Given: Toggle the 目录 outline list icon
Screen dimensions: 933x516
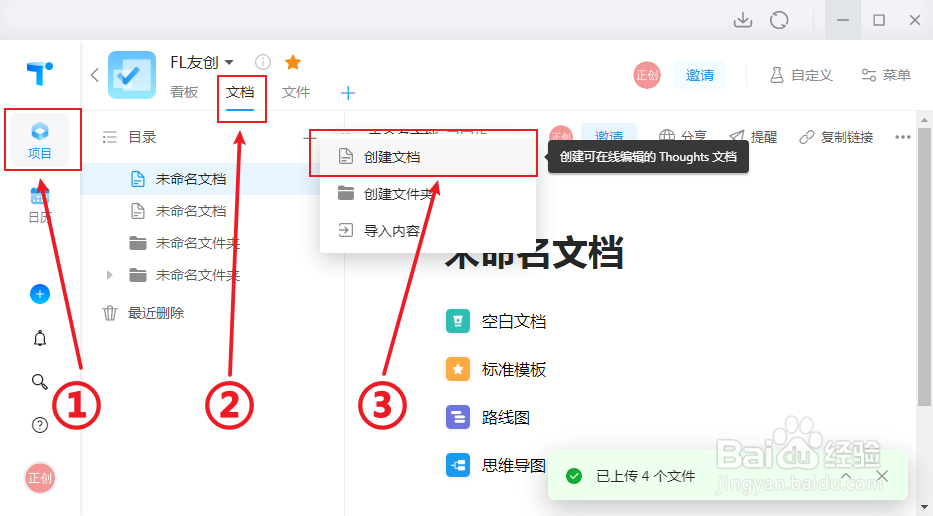Looking at the screenshot, I should point(109,137).
